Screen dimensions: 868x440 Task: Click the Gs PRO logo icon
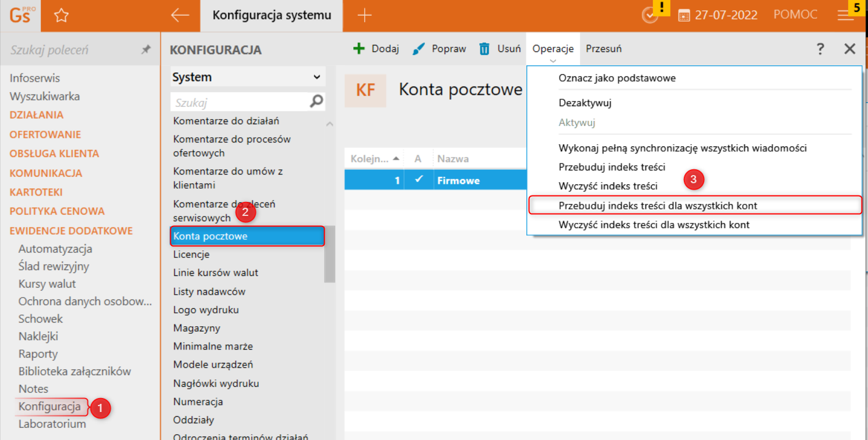click(x=20, y=15)
